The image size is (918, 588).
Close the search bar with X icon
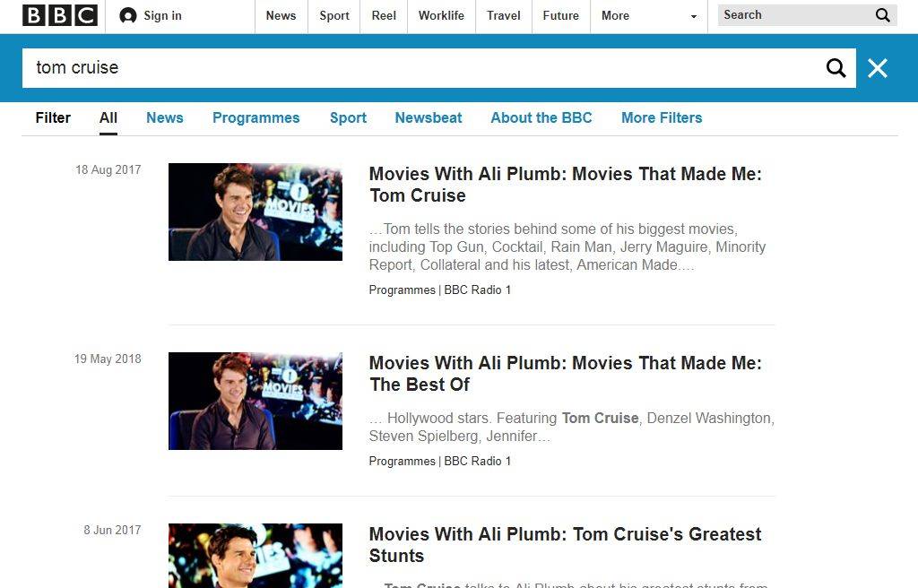(x=877, y=68)
